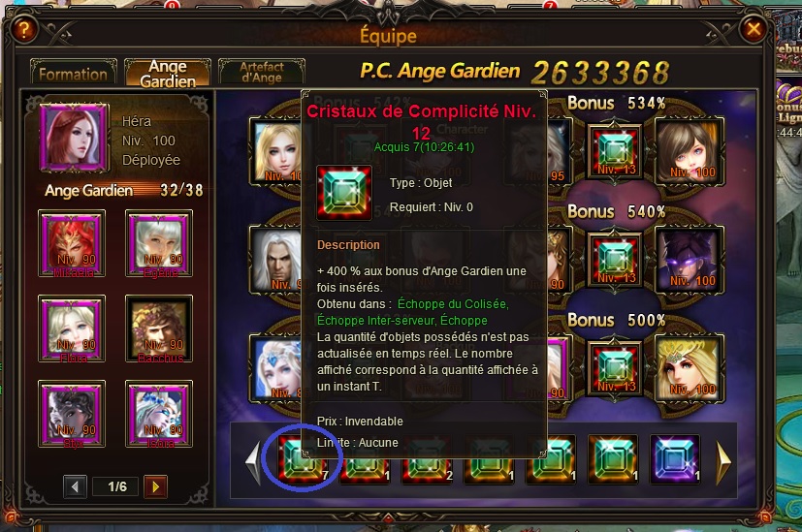This screenshot has width=802, height=532.
Task: Select Héra's portrait
Action: coord(74,138)
